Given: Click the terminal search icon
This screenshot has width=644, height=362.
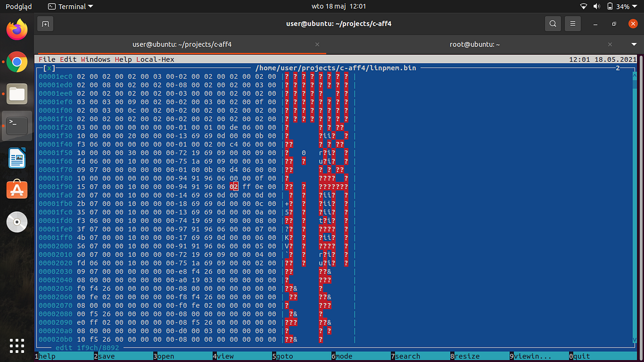Looking at the screenshot, I should tap(552, 24).
